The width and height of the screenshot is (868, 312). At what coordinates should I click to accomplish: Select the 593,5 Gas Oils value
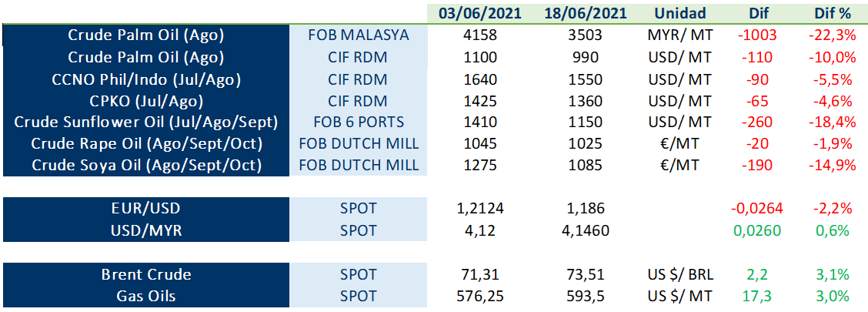585,296
